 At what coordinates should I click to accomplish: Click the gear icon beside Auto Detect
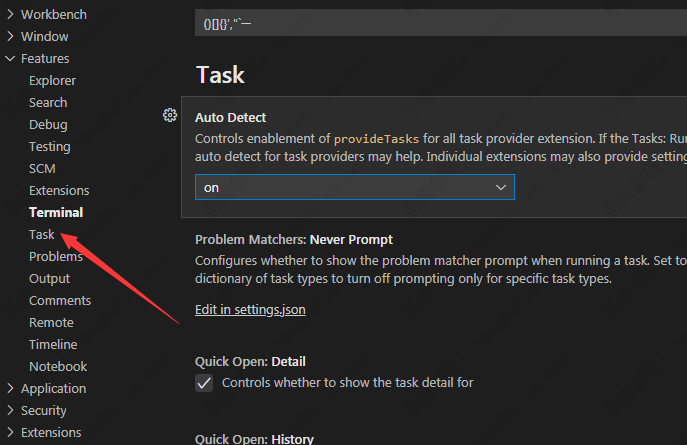[169, 115]
